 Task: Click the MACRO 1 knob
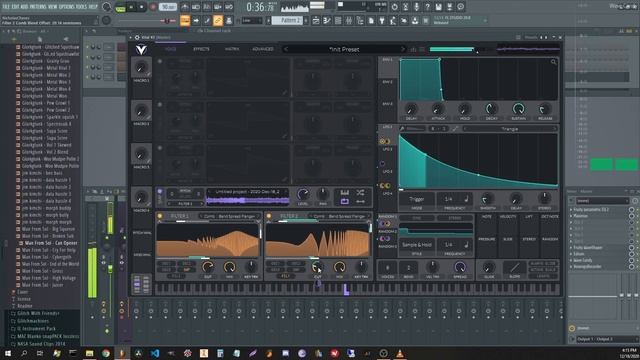coord(141,68)
